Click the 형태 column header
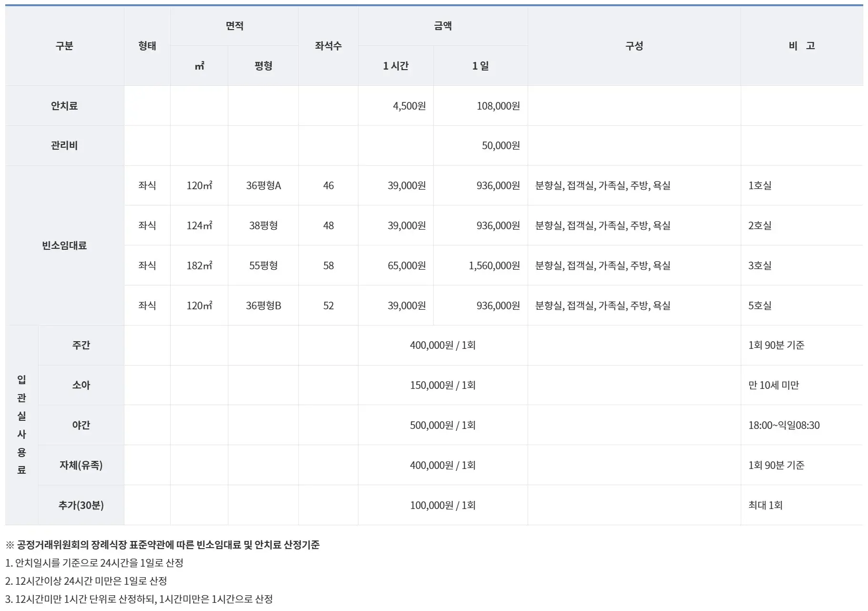This screenshot has height=611, width=868. click(147, 46)
